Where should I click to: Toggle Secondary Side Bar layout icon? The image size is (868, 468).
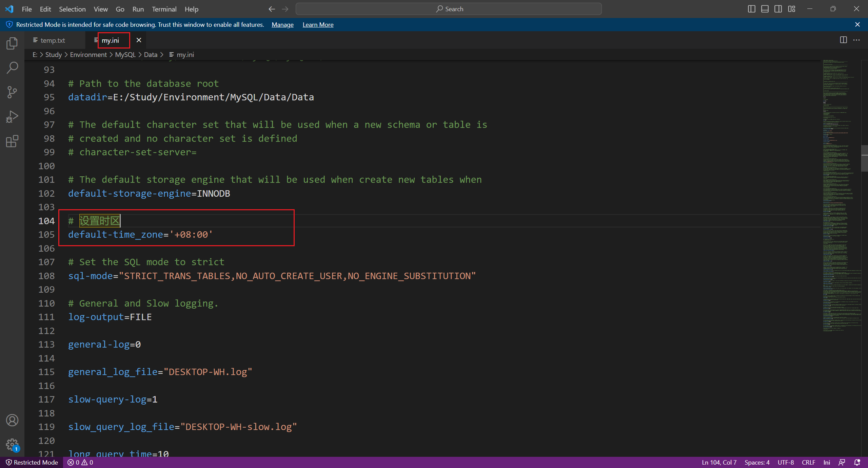pos(778,9)
